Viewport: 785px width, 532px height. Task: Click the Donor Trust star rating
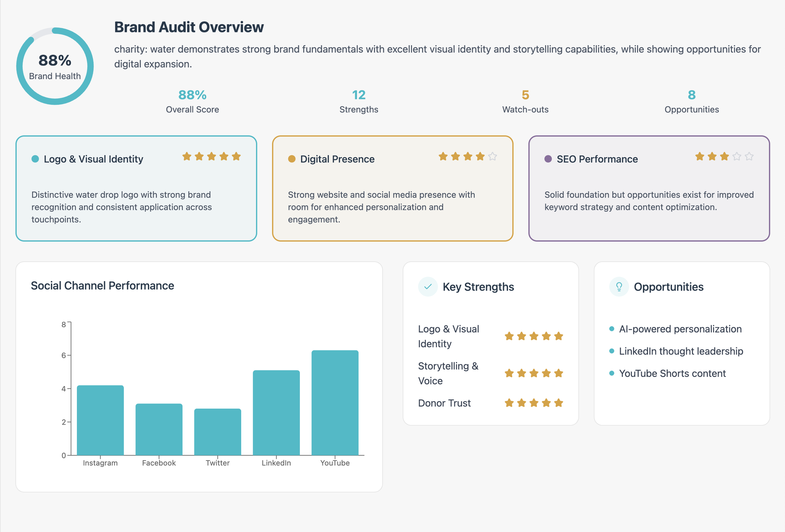534,403
